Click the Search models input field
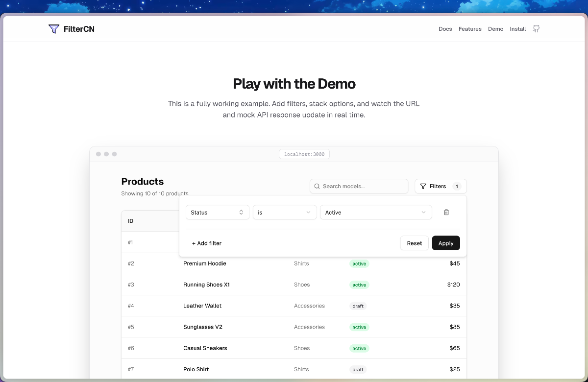Image resolution: width=588 pixels, height=382 pixels. coord(359,186)
